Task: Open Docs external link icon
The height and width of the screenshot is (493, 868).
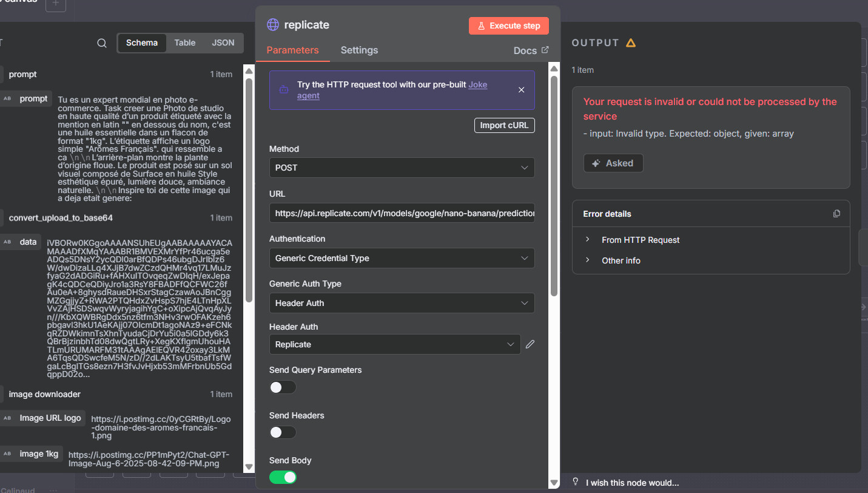Action: tap(545, 50)
